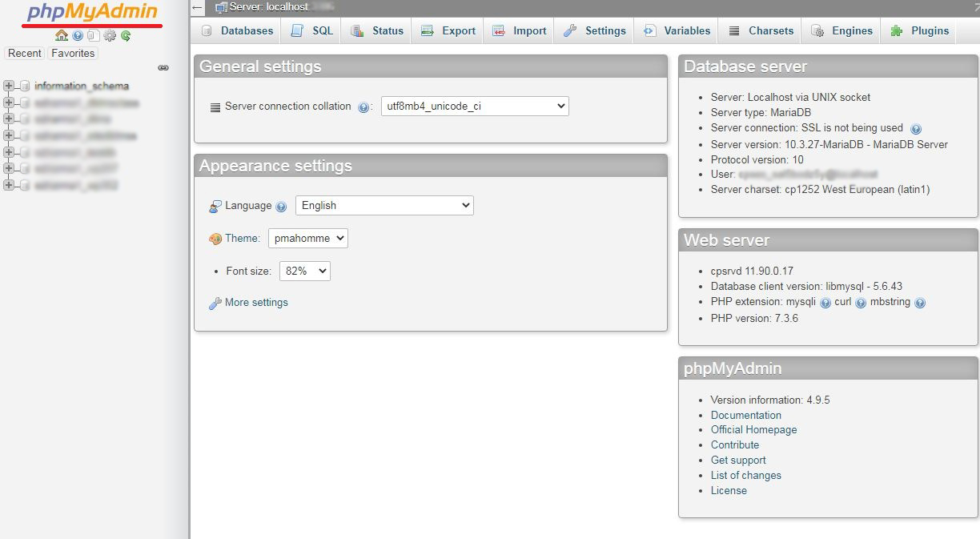The width and height of the screenshot is (980, 539).
Task: Click 'Protocol version: 10' text
Action: pos(757,160)
